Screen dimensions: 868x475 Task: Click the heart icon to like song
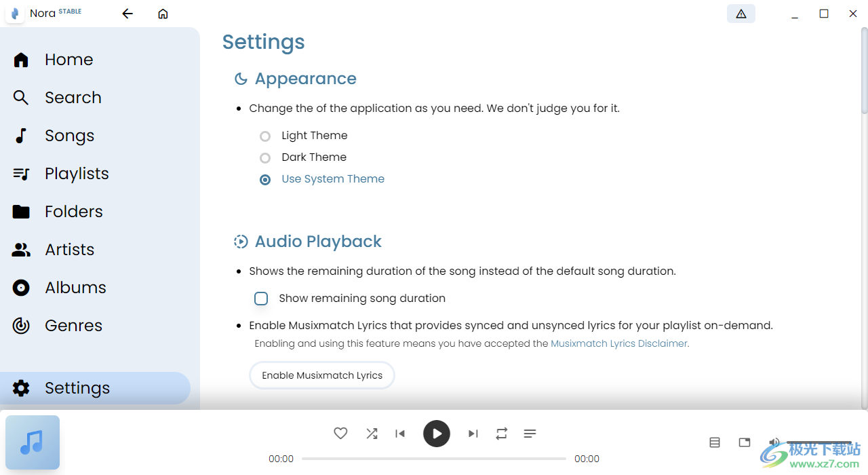(340, 434)
